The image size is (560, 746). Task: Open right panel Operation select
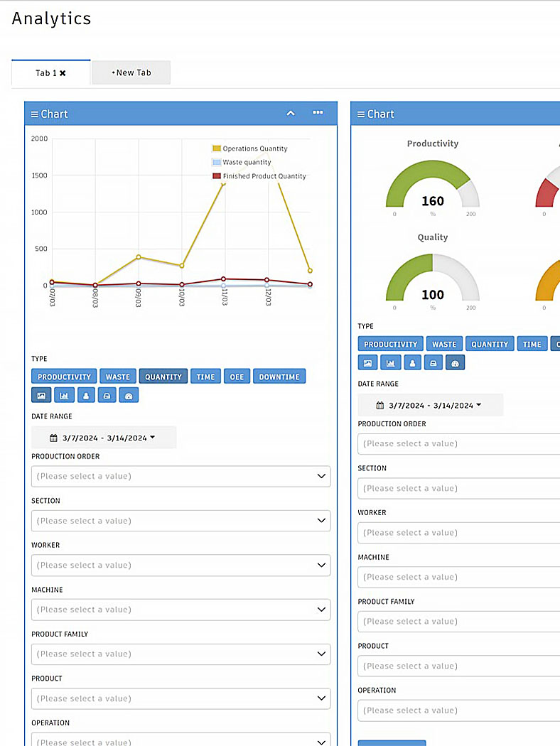458,710
